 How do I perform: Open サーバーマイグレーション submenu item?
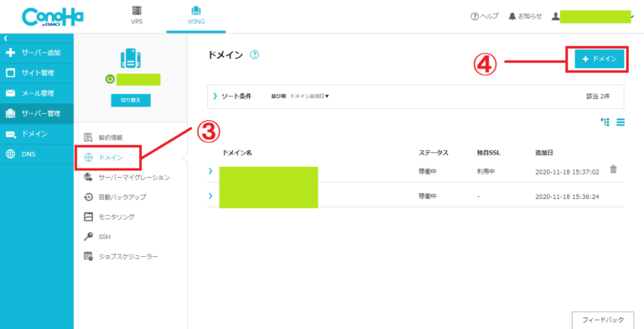(127, 177)
